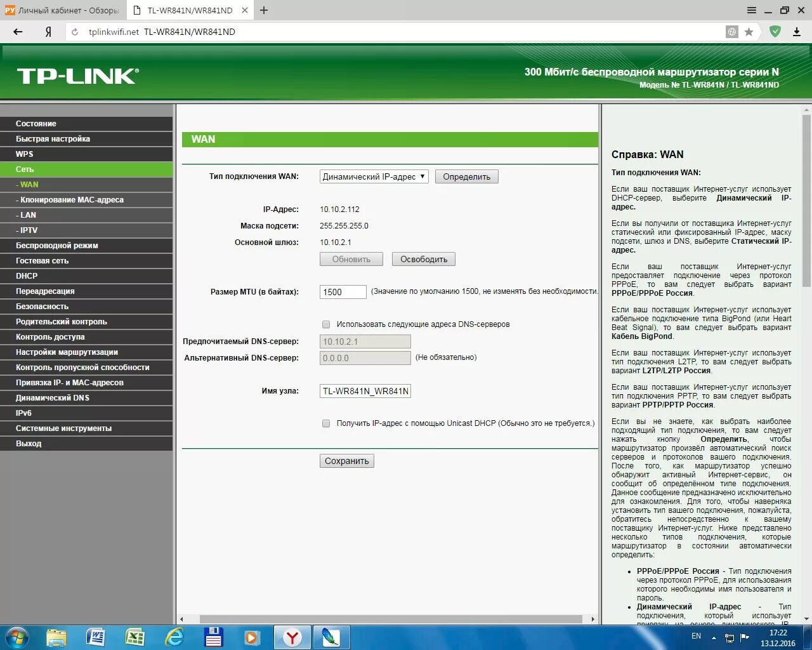Open Гостевая сеть settings

pyautogui.click(x=86, y=261)
